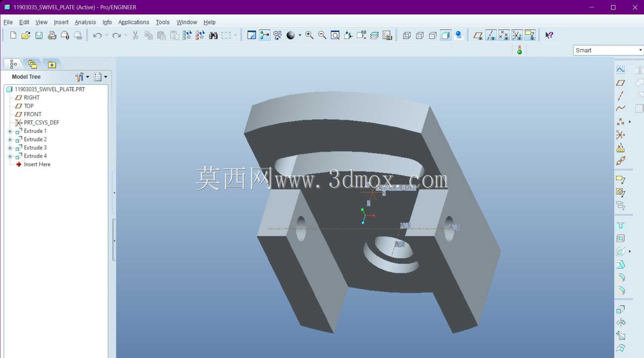Screen dimensions: 644x358
Task: Toggle datum points display
Action: [x=504, y=36]
